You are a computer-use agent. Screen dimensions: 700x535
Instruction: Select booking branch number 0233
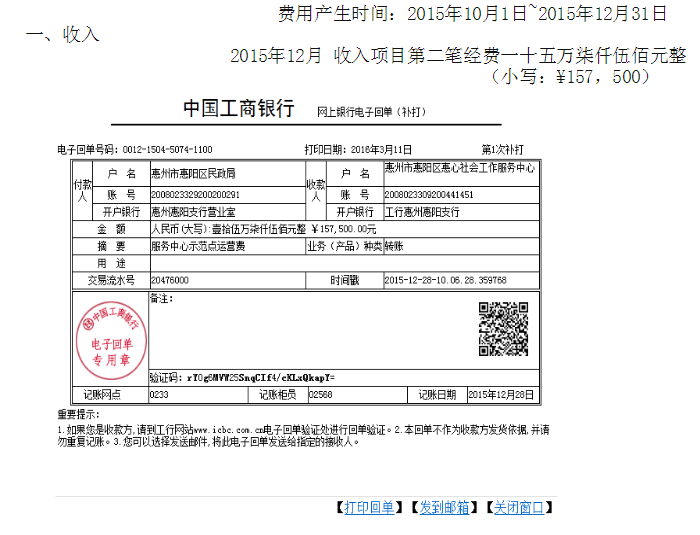pyautogui.click(x=158, y=395)
